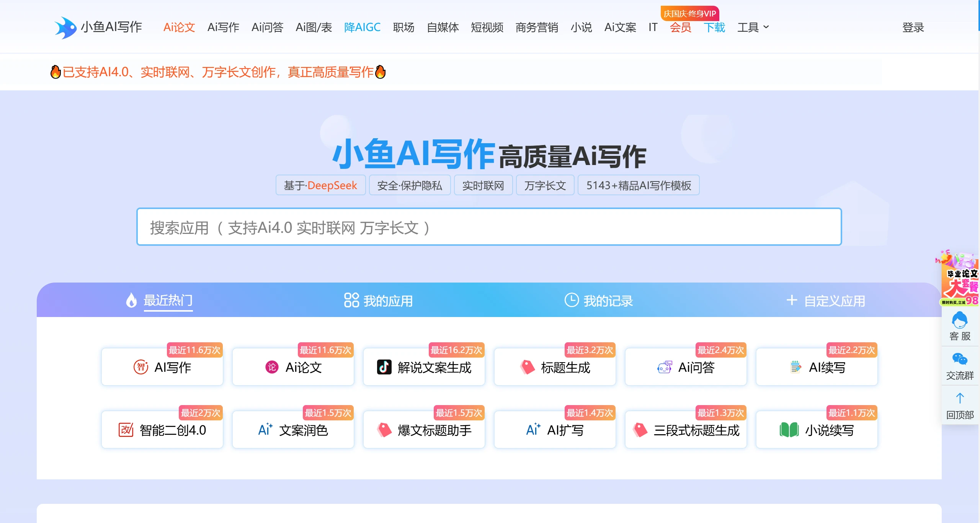Open the 小说续写 book icon

789,430
